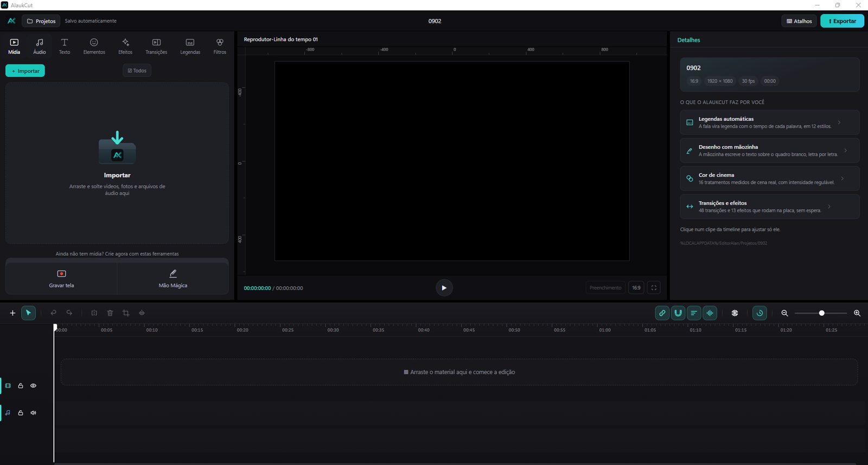
Task: Click the Desenho com mãozinha pencil icon
Action: click(690, 151)
